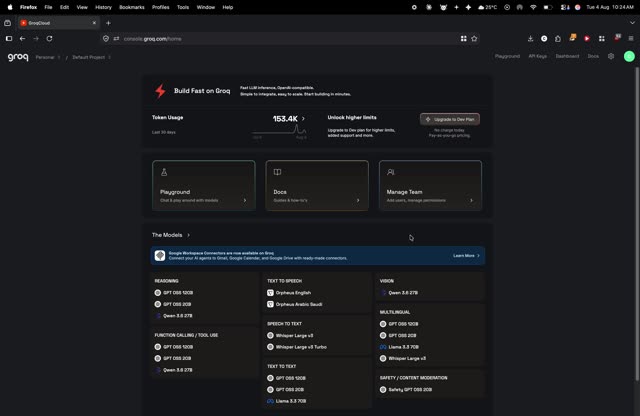Select Llama 3.3 70B under Text to Text
640x416 pixels.
(287, 401)
